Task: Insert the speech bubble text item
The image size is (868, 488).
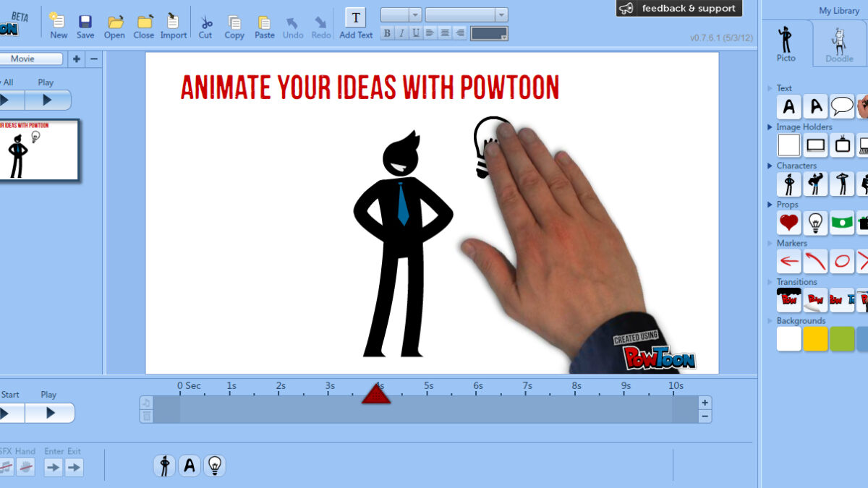Action: [842, 107]
